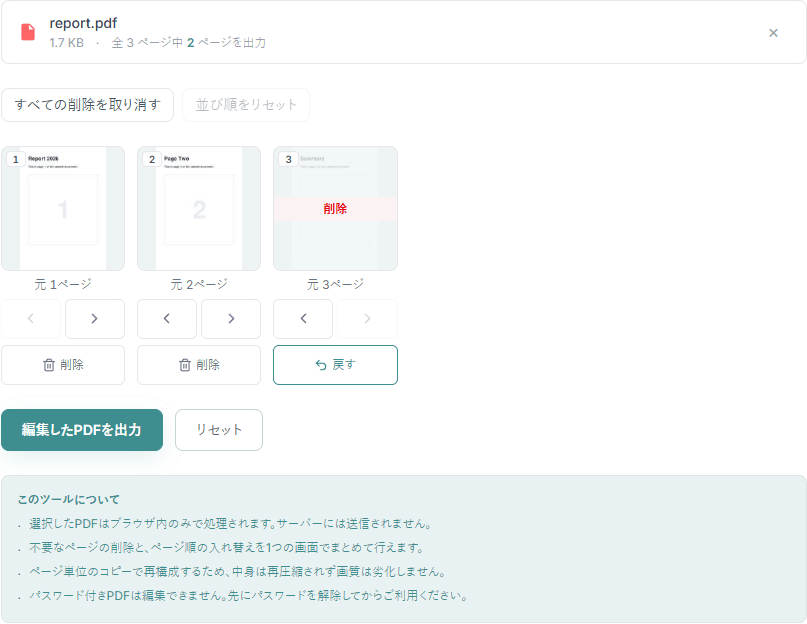This screenshot has height=624, width=807.
Task: Click the line about 画質は劣化しません
Action: (237, 571)
